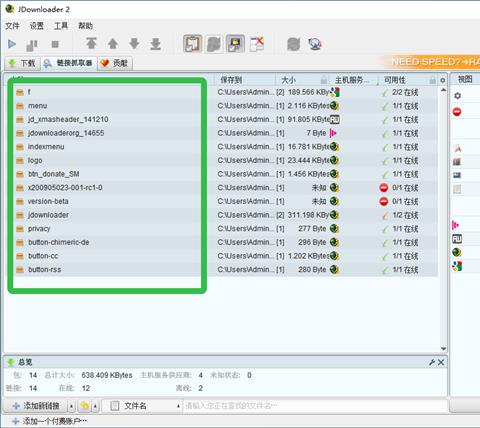Expand the jdownloader package folder icon
The image size is (480, 428).
[20, 215]
